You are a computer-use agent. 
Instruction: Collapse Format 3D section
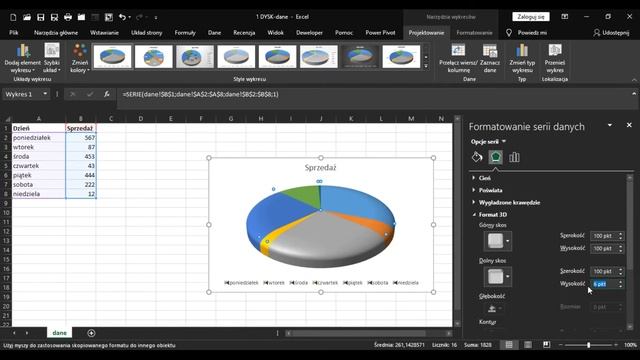(x=493, y=215)
